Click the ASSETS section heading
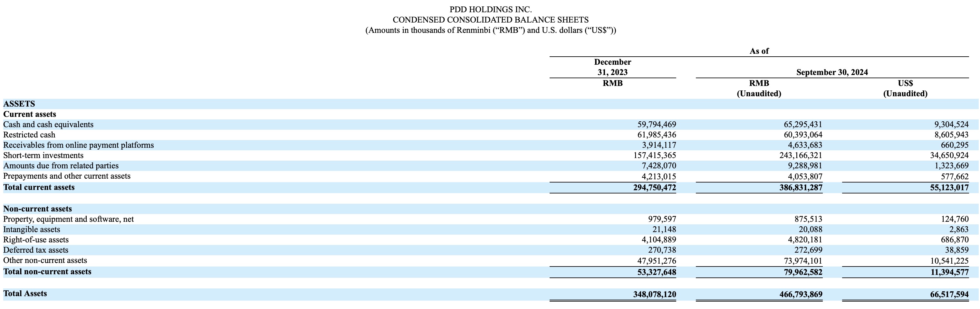Viewport: 980px width, 309px height. 19,104
